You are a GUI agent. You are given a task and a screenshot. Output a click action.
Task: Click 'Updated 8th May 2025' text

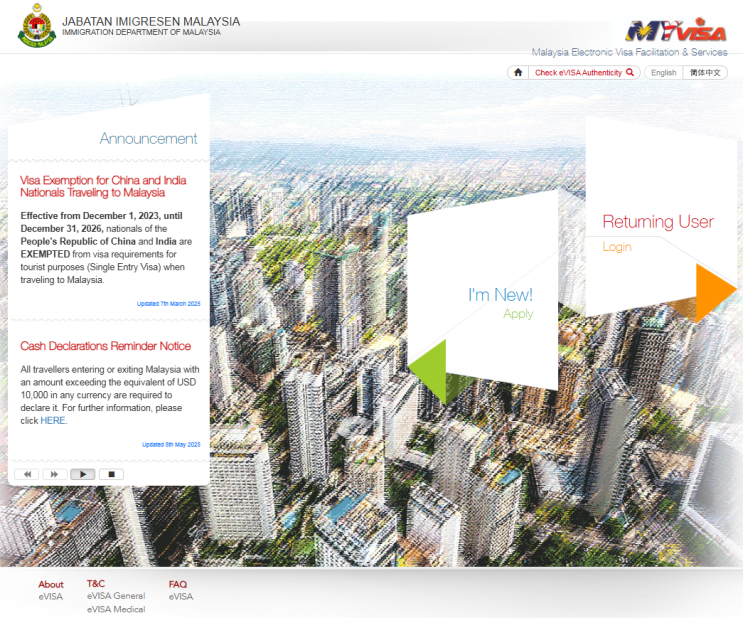[x=171, y=445]
